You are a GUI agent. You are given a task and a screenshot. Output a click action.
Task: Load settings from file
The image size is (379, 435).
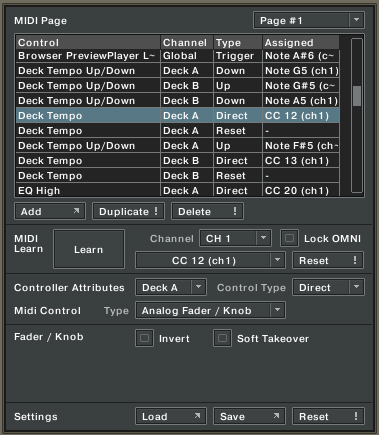coord(171,416)
